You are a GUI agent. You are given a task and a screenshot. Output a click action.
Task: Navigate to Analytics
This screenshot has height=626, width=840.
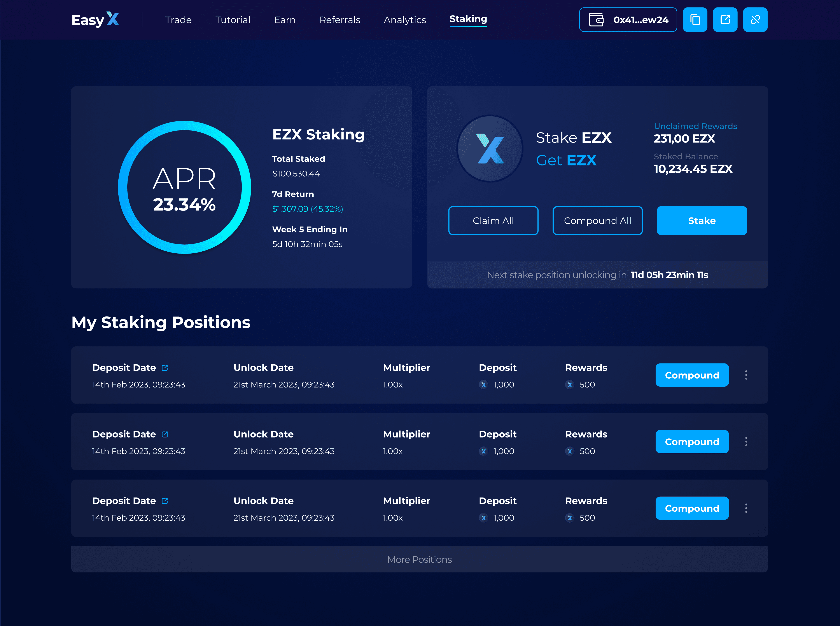pyautogui.click(x=405, y=20)
